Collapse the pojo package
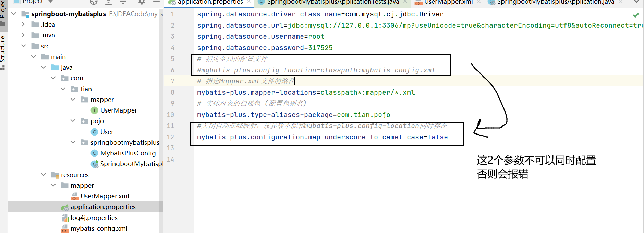The width and height of the screenshot is (644, 233). [73, 121]
